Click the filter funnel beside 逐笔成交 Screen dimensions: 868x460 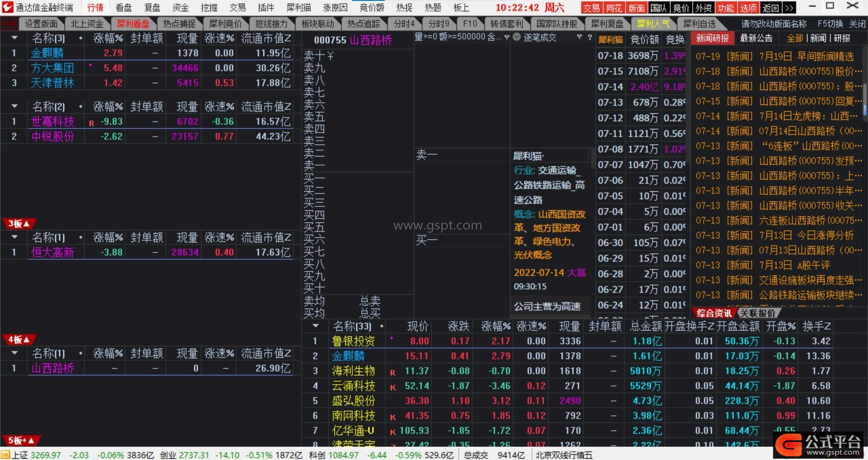579,38
